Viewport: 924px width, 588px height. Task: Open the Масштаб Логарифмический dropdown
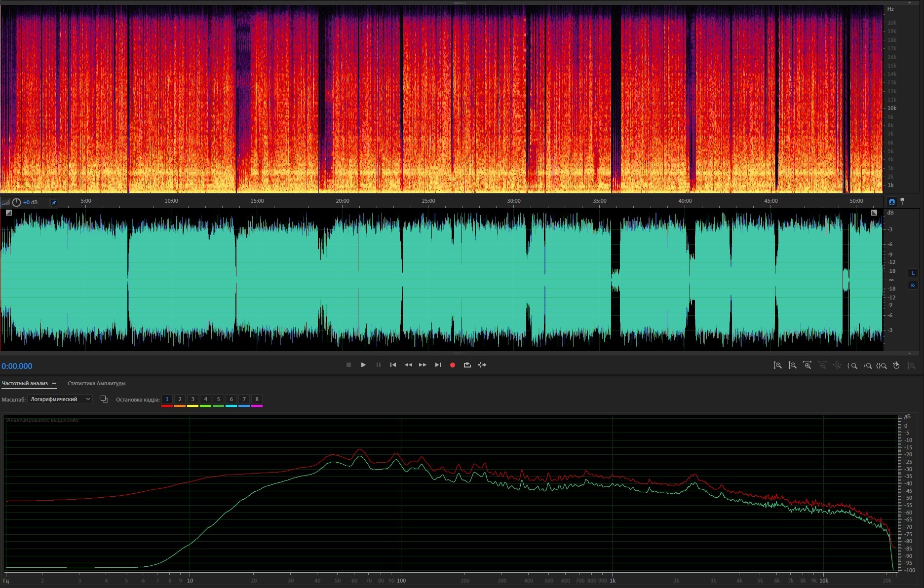[x=60, y=399]
